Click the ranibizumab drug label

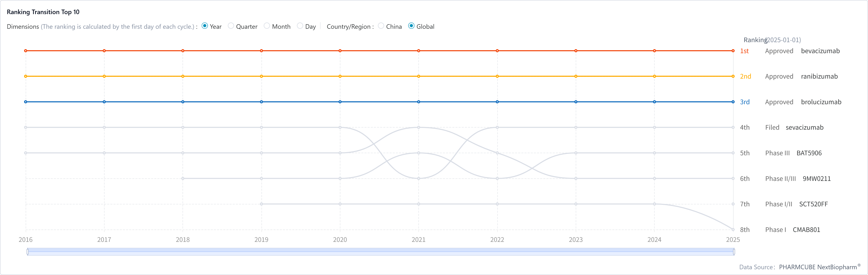[819, 77]
